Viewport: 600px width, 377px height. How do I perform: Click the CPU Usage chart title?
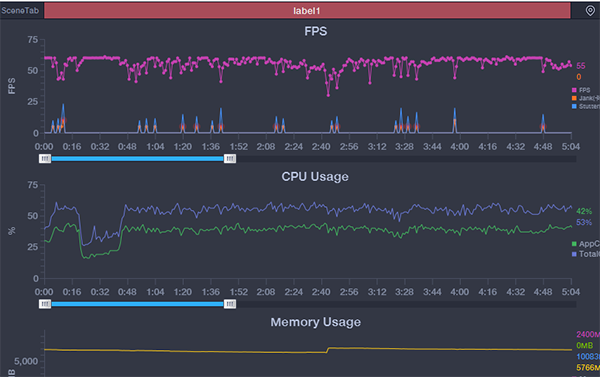(315, 176)
